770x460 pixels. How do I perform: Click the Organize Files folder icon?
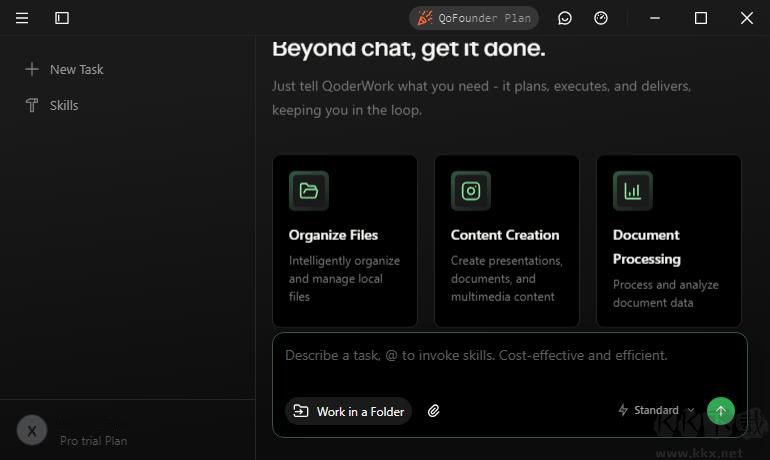[309, 190]
